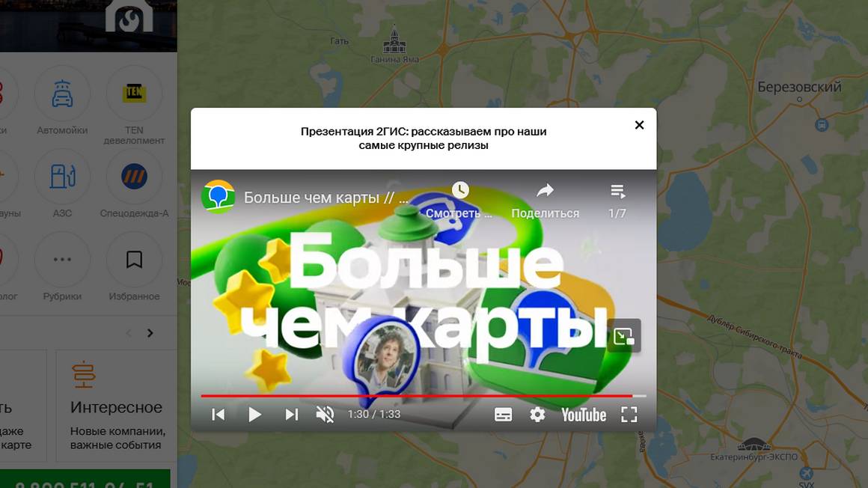Go to the previous video in playlist
Viewport: 868px width, 488px height.
coord(218,415)
